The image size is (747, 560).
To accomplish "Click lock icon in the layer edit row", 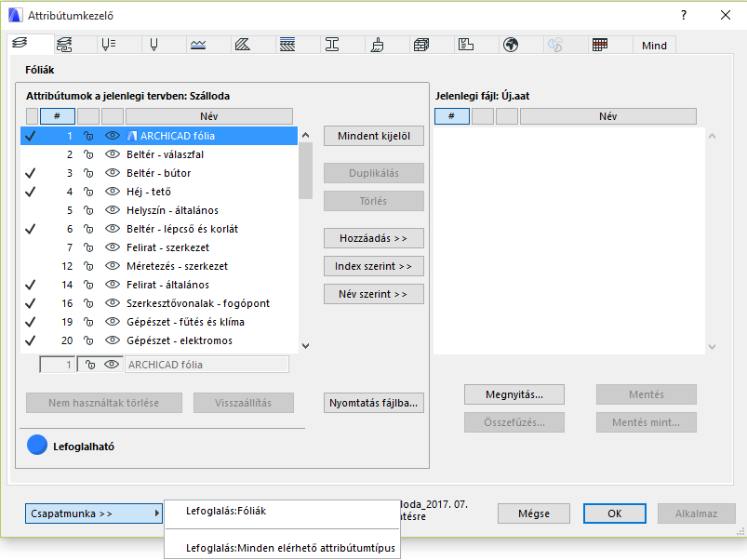I will click(89, 365).
